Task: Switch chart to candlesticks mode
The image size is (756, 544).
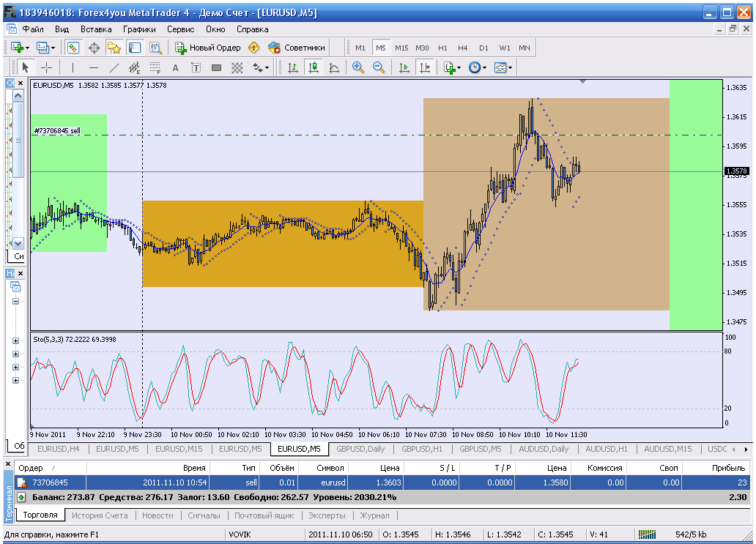Action: click(314, 68)
